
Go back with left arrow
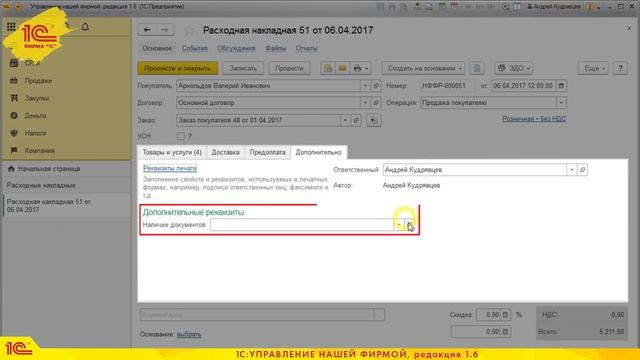pos(147,30)
